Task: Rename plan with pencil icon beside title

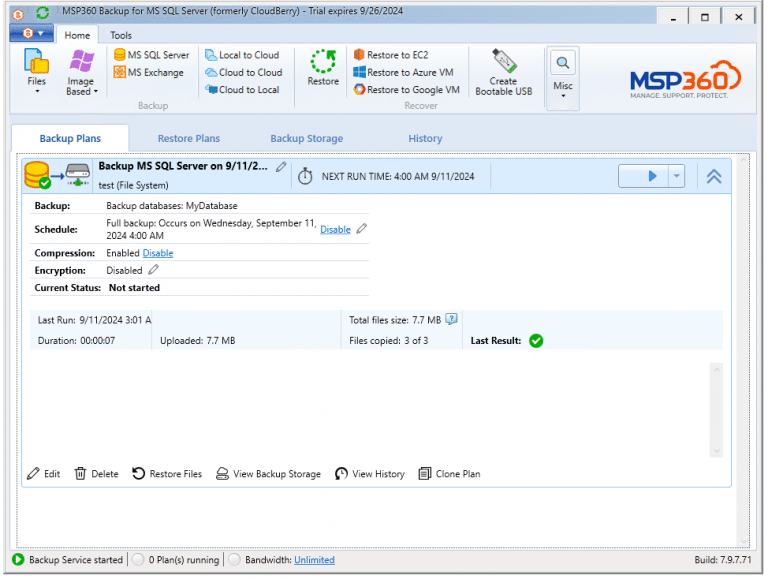Action: (281, 167)
